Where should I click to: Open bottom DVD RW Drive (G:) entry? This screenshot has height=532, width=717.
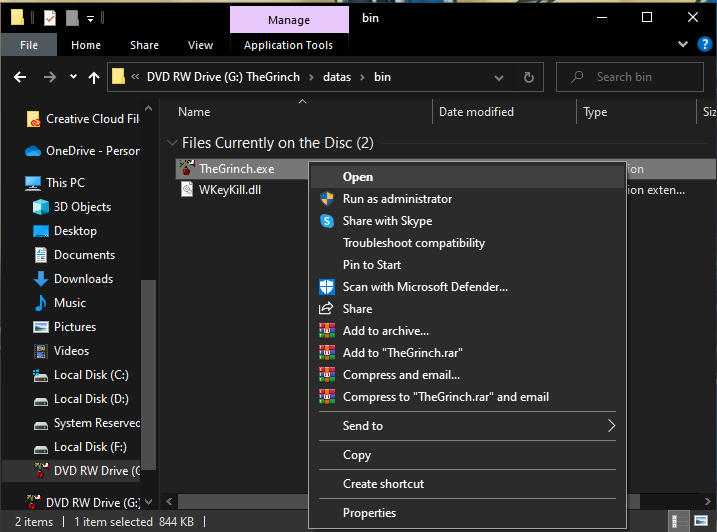82,502
